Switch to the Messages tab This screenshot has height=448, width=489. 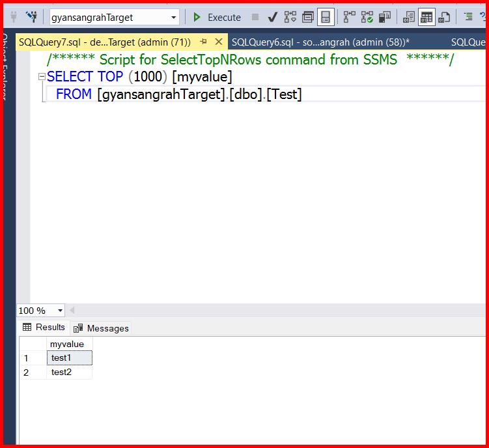point(101,328)
